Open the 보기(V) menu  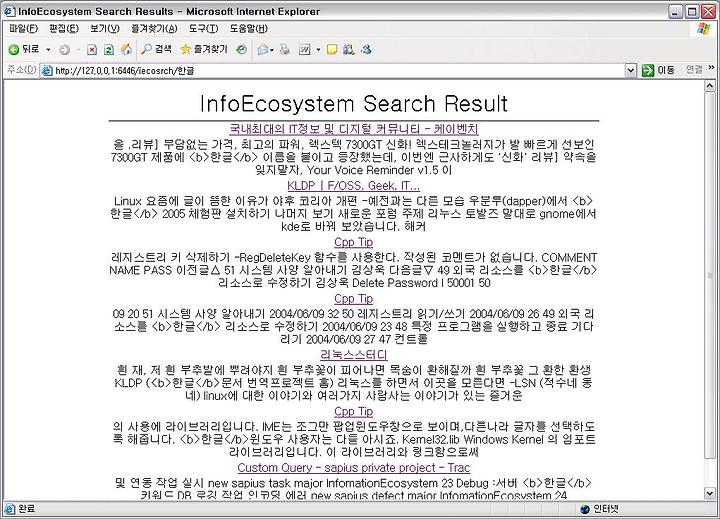(x=105, y=29)
